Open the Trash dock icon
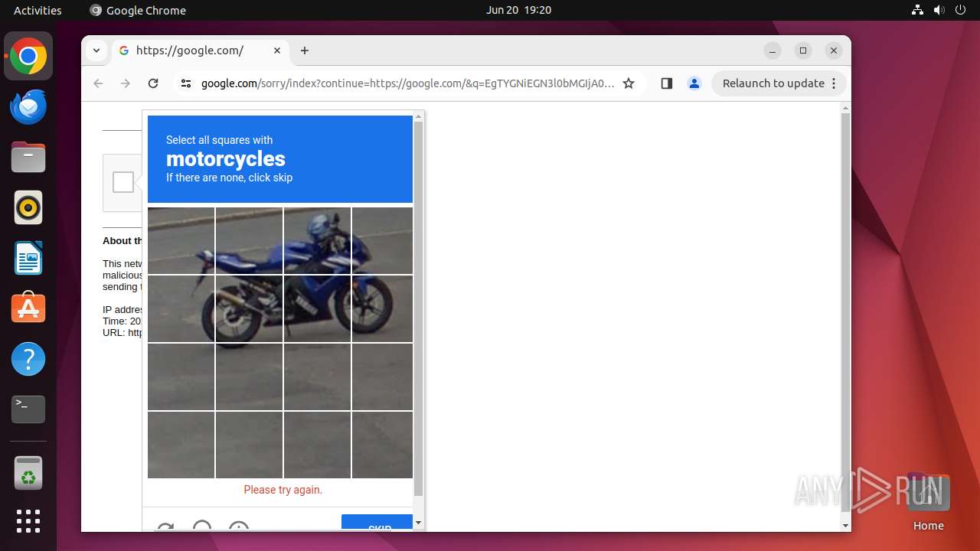This screenshot has height=551, width=980. click(x=28, y=473)
